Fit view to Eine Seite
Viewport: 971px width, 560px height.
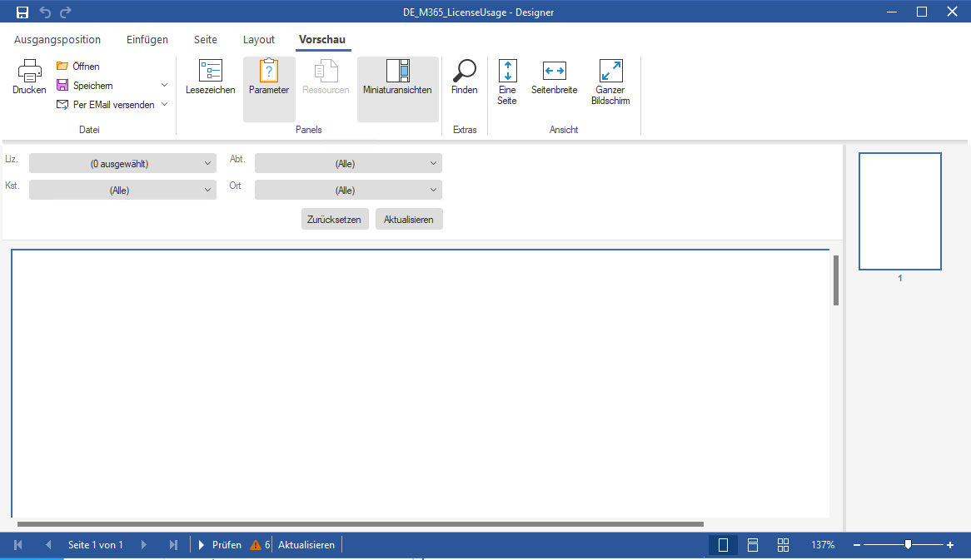(x=507, y=82)
